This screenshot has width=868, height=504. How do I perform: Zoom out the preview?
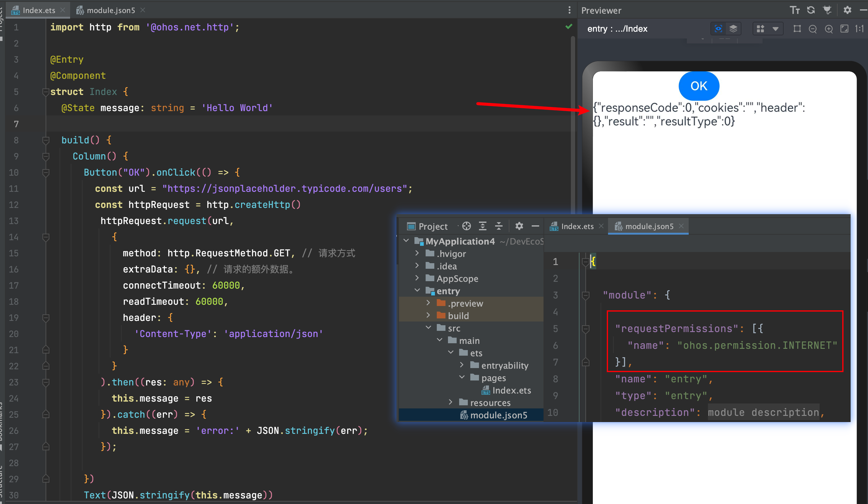tap(812, 29)
